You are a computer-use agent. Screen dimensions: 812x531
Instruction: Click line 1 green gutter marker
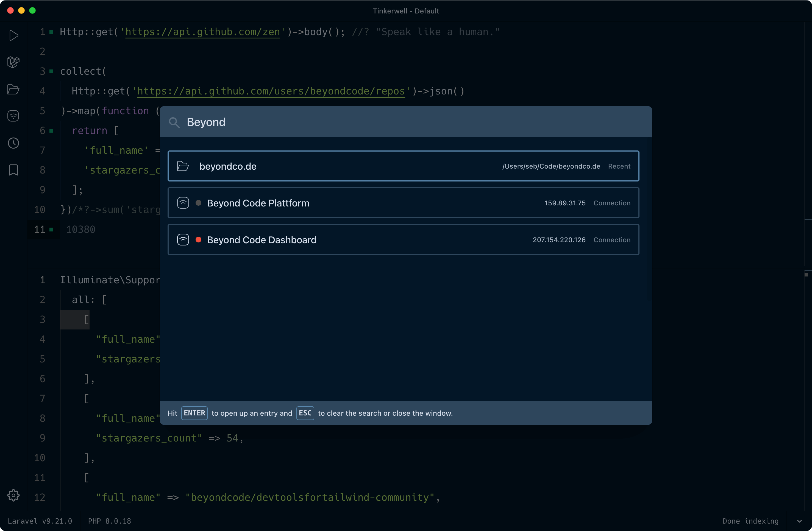tap(51, 32)
